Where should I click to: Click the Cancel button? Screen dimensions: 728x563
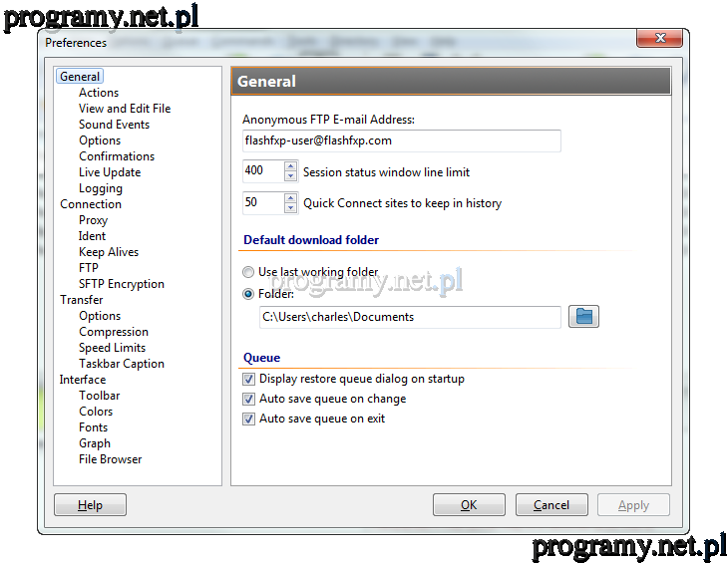coord(551,505)
